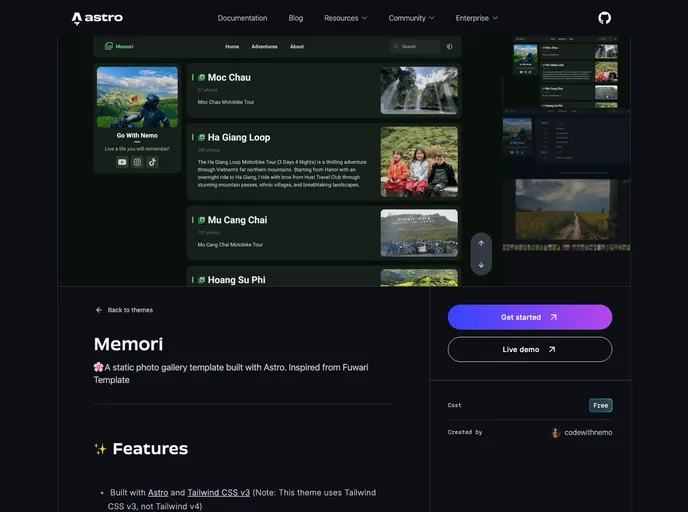The width and height of the screenshot is (688, 512).
Task: Click the Get started button
Action: tap(529, 317)
